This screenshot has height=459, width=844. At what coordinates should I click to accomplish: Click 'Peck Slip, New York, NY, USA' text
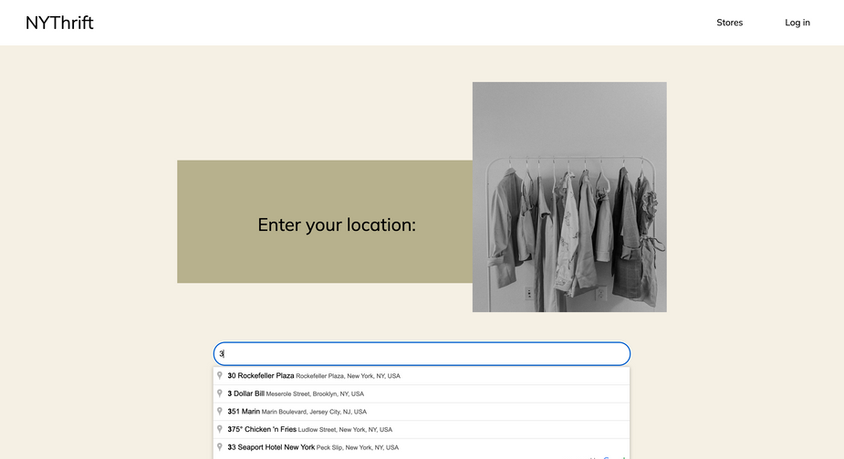pos(357,447)
